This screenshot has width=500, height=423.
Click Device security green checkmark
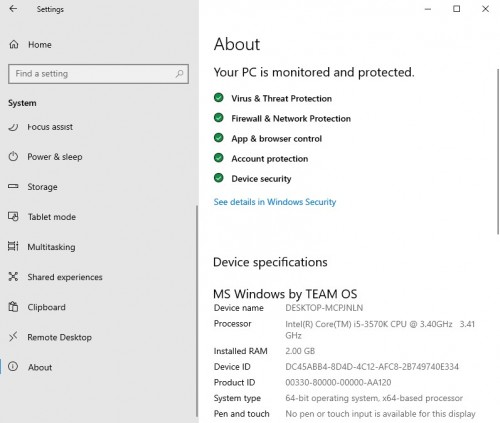click(x=219, y=178)
